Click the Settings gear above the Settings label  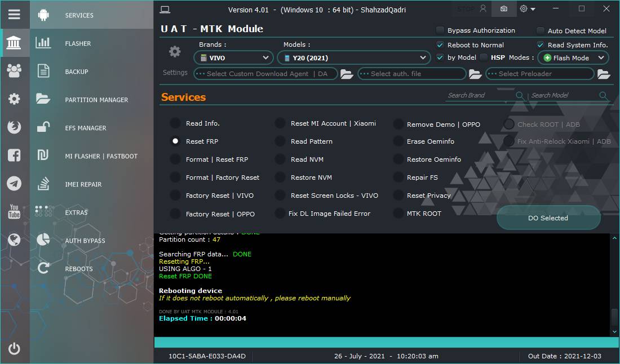(175, 52)
